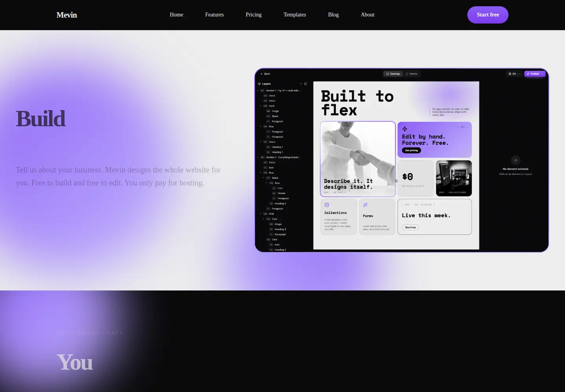Open the Templates nav item
565x392 pixels.
click(295, 15)
